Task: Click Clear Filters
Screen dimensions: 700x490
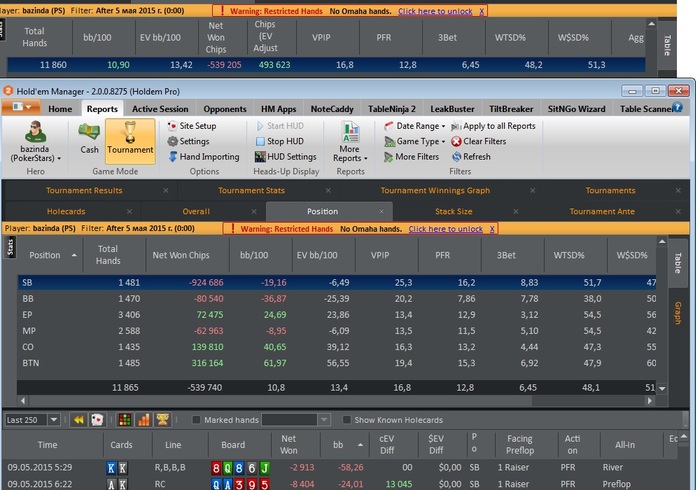Action: [x=479, y=141]
